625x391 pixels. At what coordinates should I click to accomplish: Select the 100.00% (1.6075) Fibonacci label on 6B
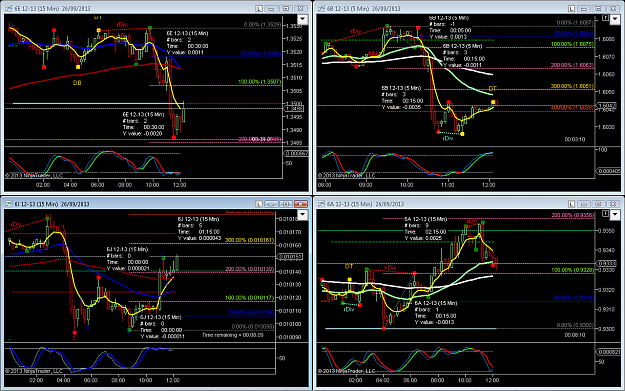point(572,44)
